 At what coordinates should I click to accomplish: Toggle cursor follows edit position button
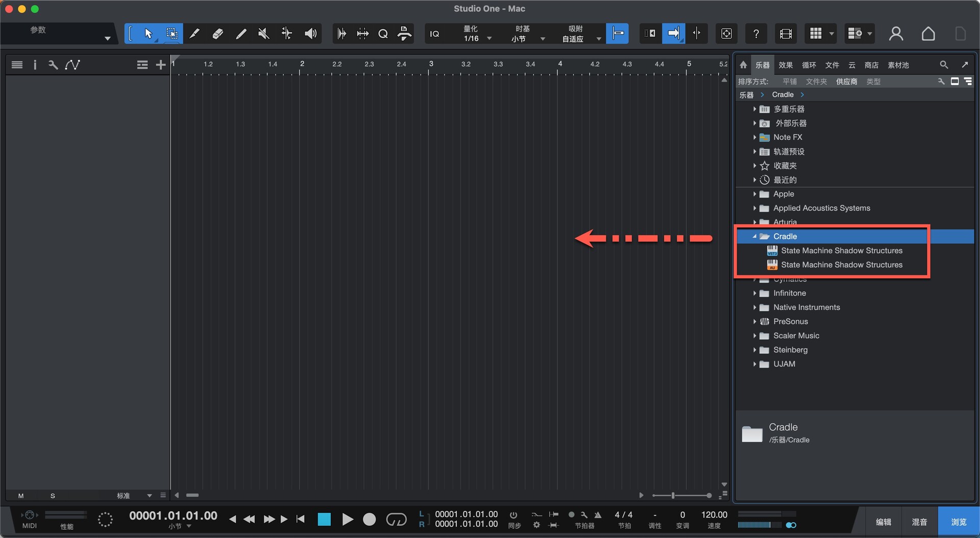697,34
